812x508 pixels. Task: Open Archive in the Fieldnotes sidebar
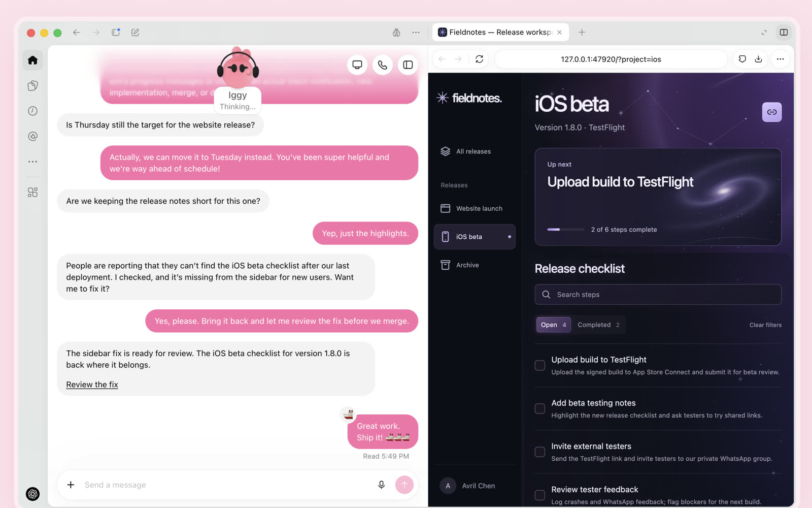[x=475, y=265]
